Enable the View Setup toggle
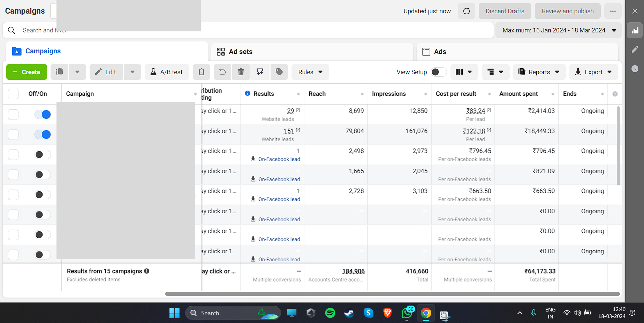Screen dimensions: 644x323 pyautogui.click(x=438, y=72)
